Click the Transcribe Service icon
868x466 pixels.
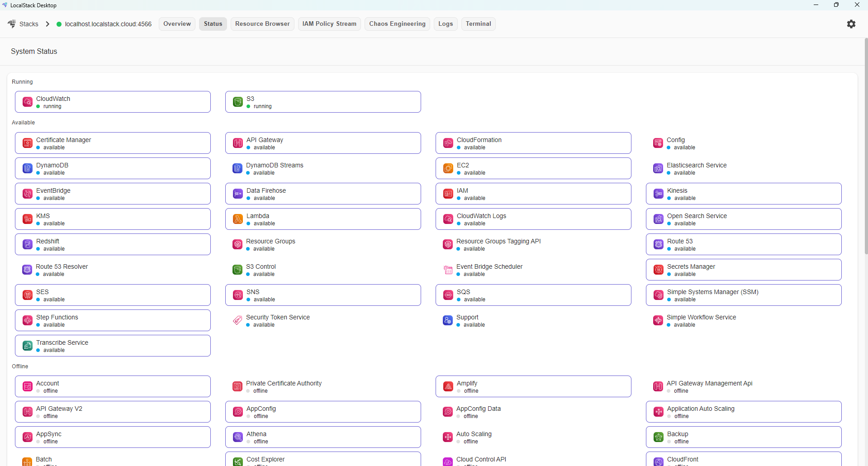28,346
